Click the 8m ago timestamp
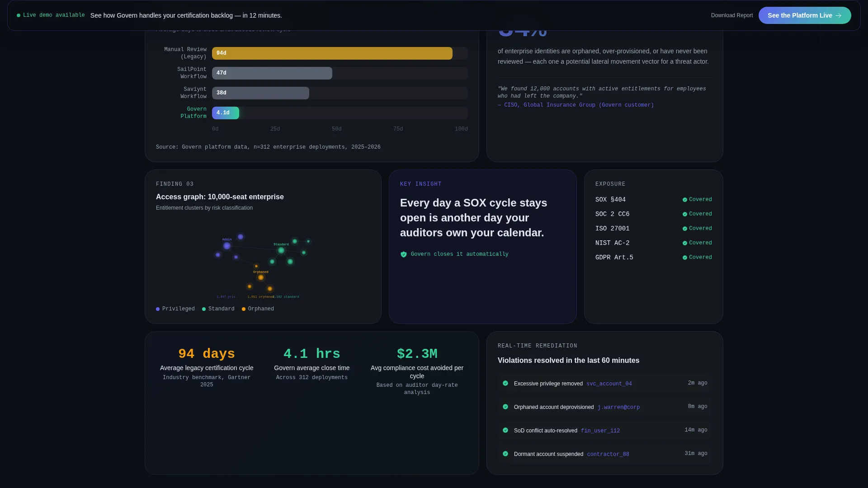The image size is (868, 488). 697,407
